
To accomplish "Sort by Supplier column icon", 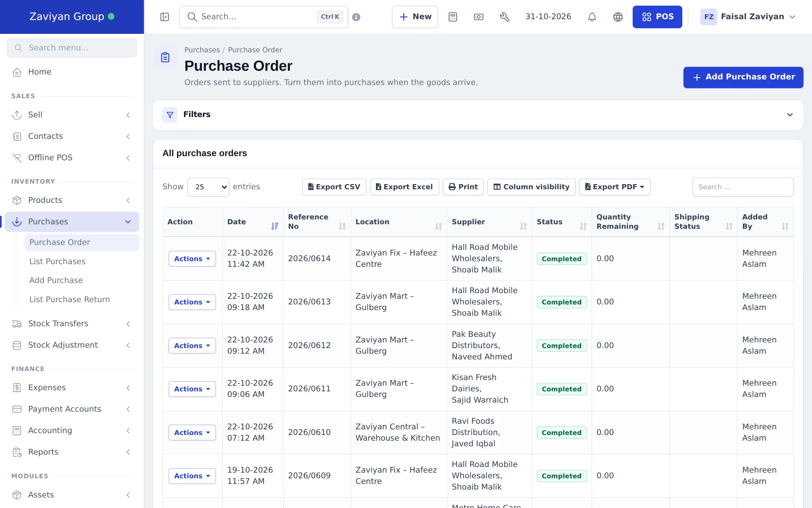I will coord(523,226).
